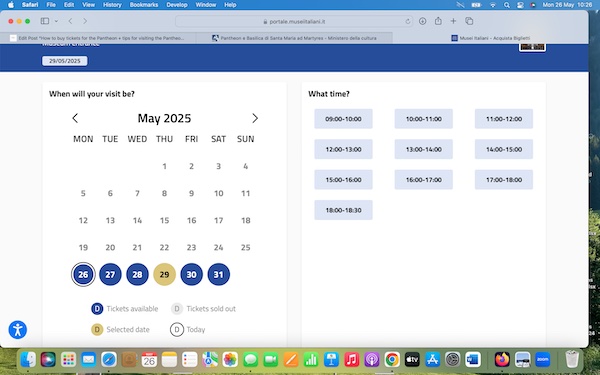This screenshot has width=600, height=375.
Task: Choose the 14:00-15:00 time slot
Action: 504,149
